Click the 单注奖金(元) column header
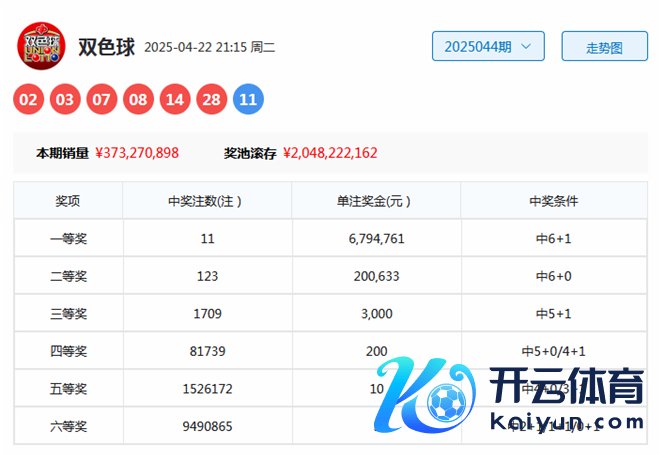Screen dimensions: 659x455 375,200
